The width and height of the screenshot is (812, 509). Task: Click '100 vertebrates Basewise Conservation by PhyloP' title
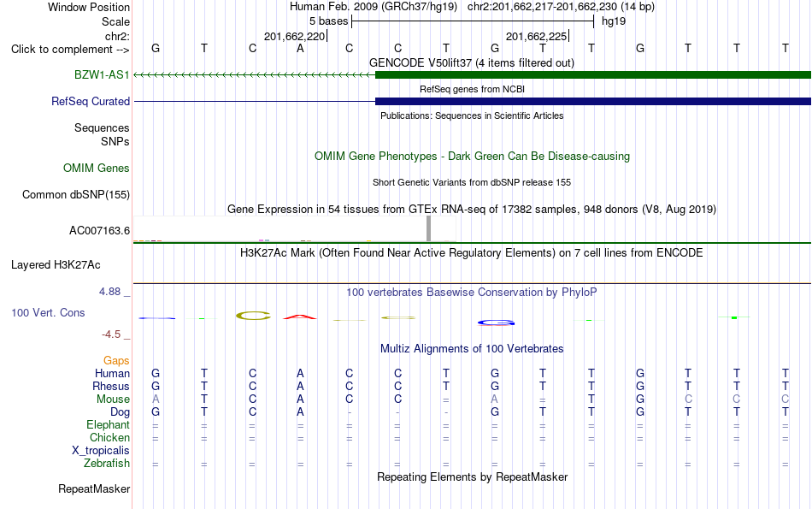coord(472,292)
